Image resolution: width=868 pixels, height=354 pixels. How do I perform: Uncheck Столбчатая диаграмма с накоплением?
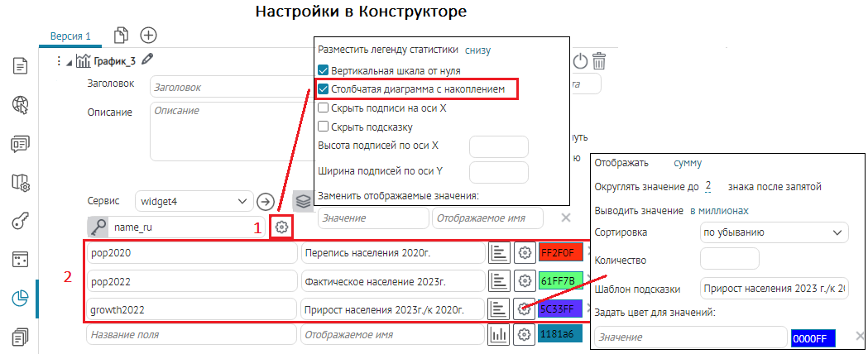coord(324,88)
